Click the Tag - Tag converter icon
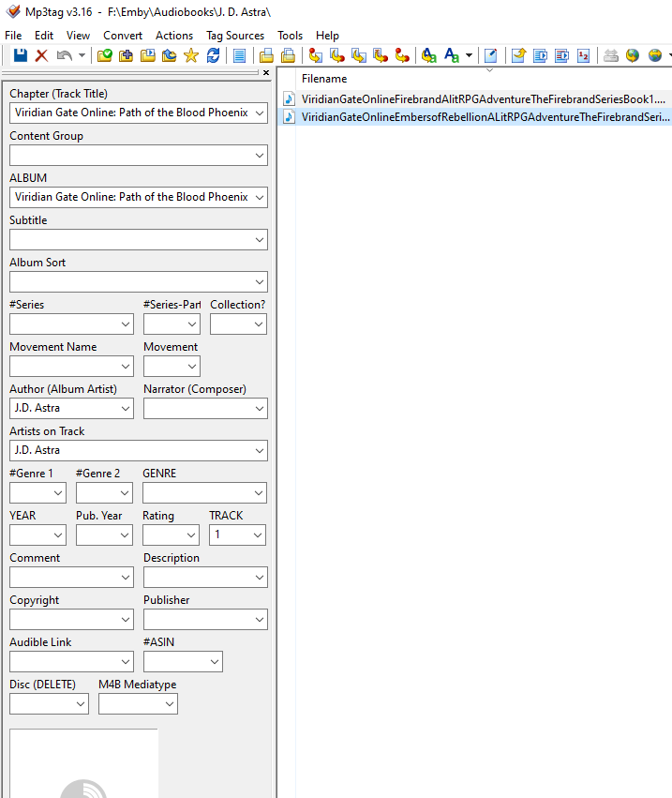This screenshot has height=798, width=672. 402,55
